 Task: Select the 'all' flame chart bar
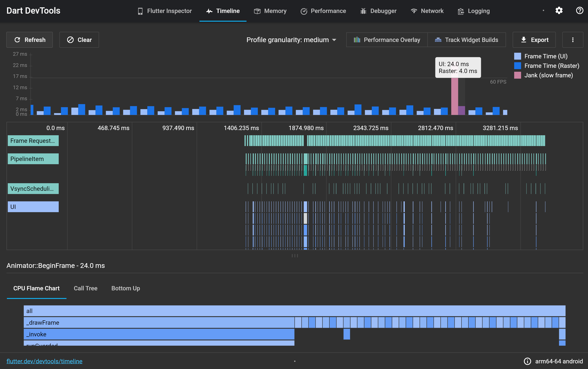[294, 311]
